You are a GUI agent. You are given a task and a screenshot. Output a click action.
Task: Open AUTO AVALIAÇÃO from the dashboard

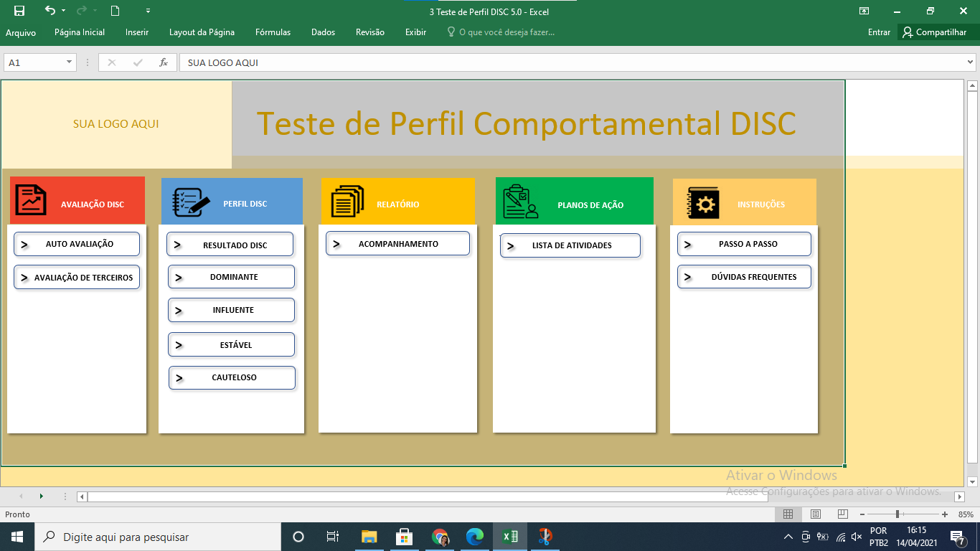pyautogui.click(x=77, y=244)
